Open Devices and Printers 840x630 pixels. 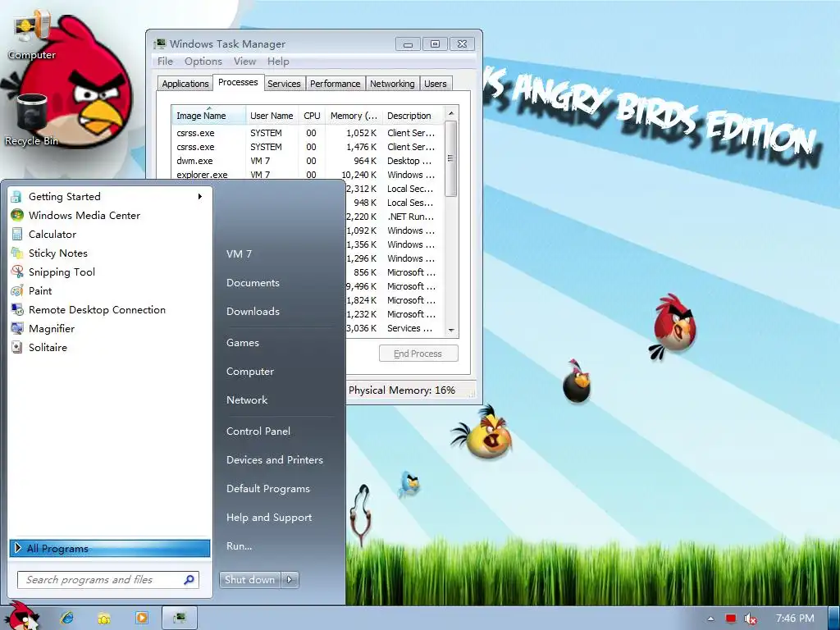(275, 459)
